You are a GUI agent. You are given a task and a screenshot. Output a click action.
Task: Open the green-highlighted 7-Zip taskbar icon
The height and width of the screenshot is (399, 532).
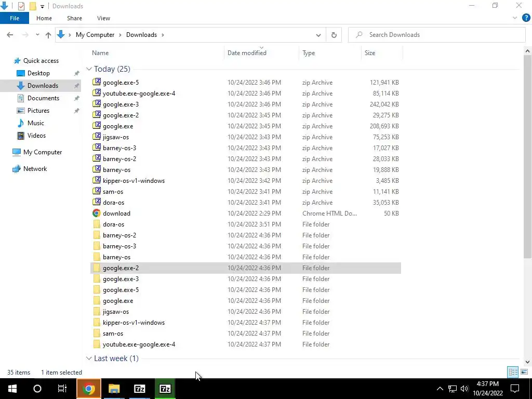coord(165,389)
